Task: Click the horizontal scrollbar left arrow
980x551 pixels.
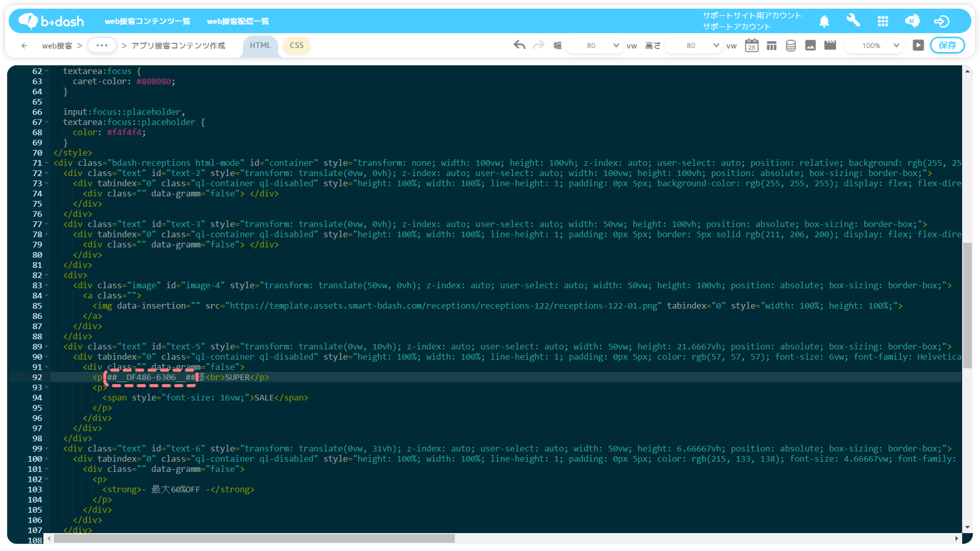Action: pos(49,539)
